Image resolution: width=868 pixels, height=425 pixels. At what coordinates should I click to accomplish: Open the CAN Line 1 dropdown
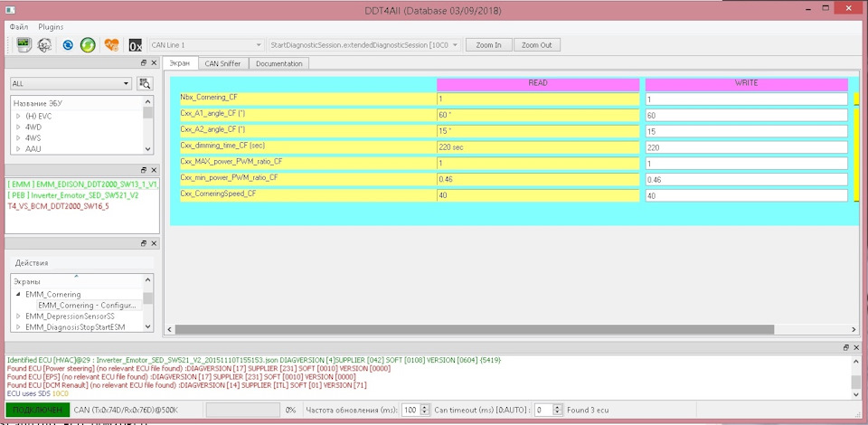[x=206, y=45]
